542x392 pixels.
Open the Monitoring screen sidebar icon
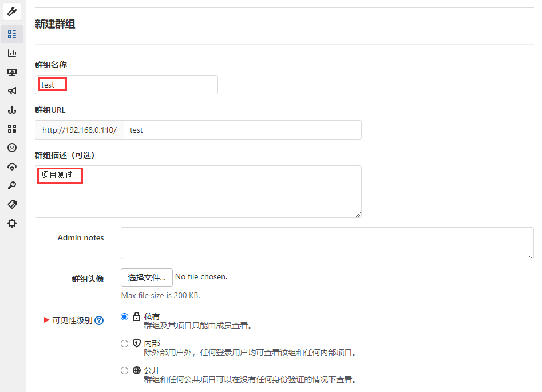pyautogui.click(x=12, y=72)
